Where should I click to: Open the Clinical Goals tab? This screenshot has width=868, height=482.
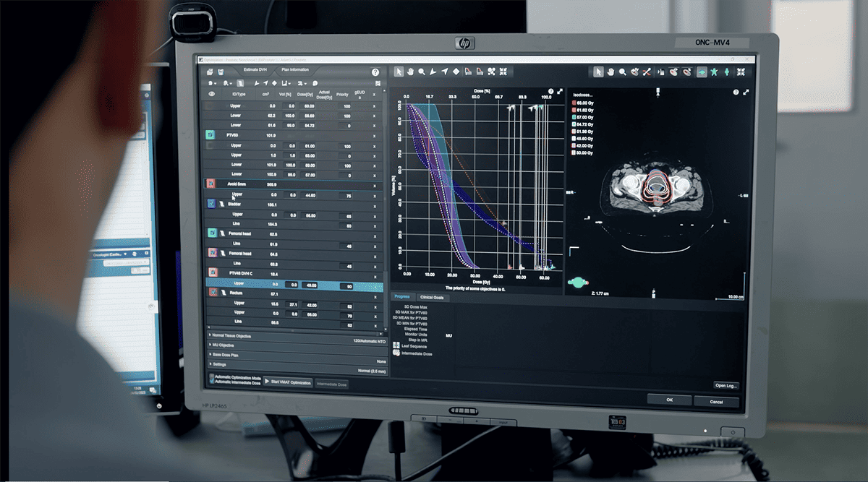433,297
